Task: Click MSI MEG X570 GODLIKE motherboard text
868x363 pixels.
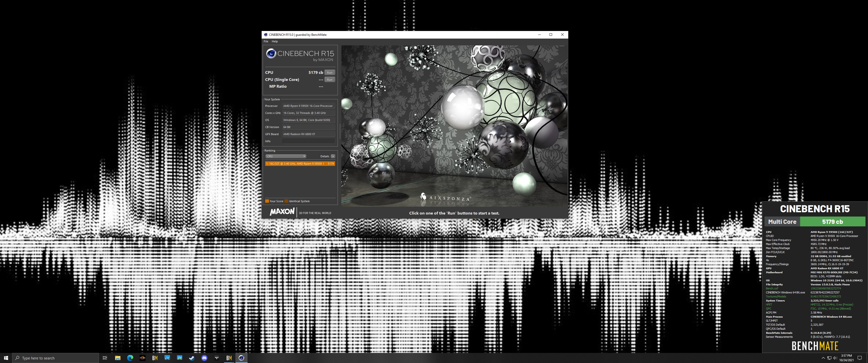Action: [834, 272]
